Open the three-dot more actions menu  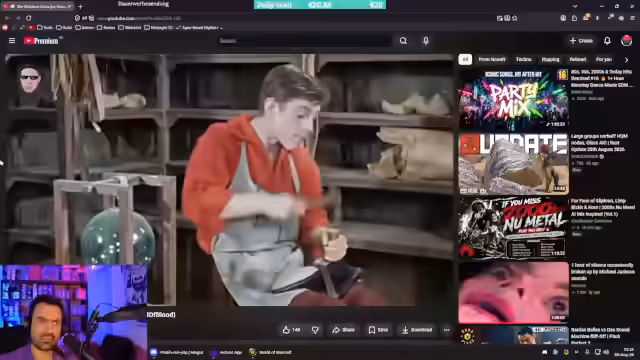447,330
